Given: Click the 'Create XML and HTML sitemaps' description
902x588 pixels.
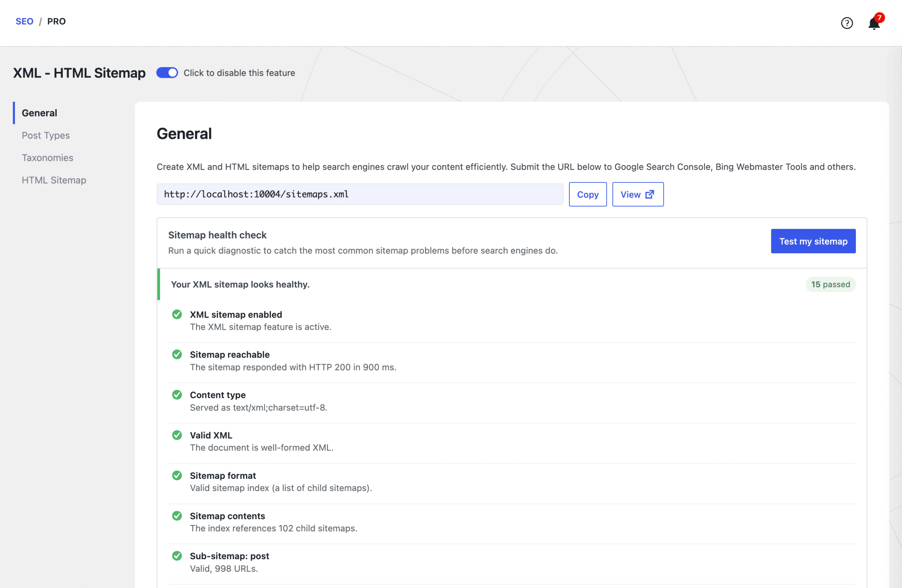Looking at the screenshot, I should [506, 167].
